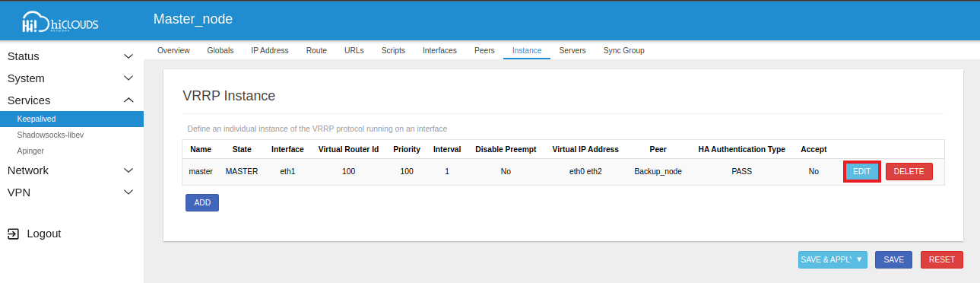Switch to the Globals tab
This screenshot has height=283, width=980.
[220, 50]
